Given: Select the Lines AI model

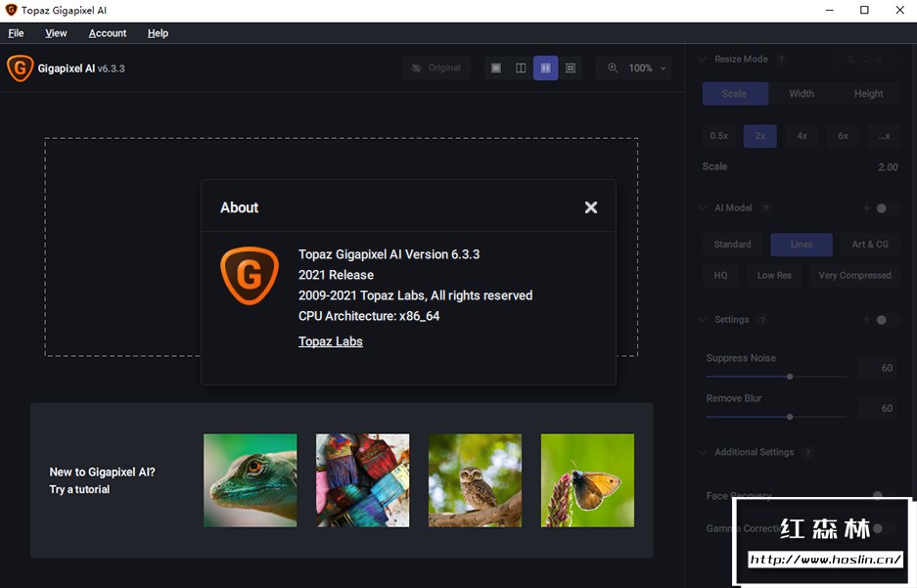Looking at the screenshot, I should pos(802,245).
